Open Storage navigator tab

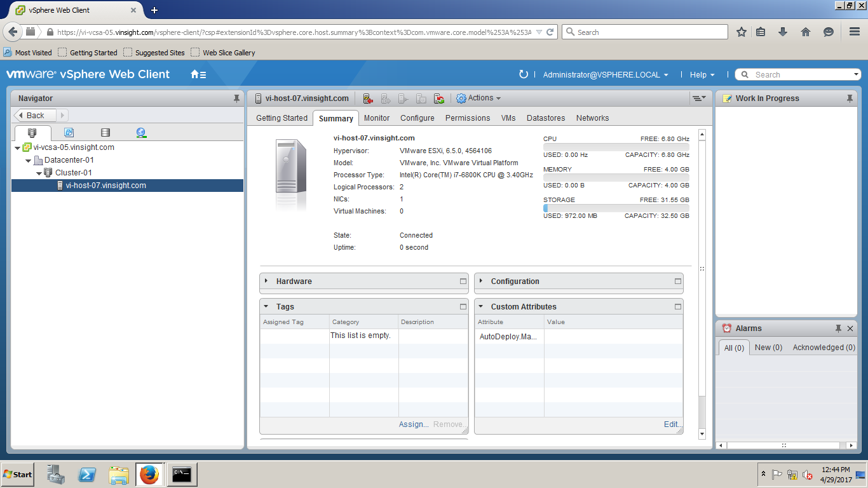coord(105,133)
